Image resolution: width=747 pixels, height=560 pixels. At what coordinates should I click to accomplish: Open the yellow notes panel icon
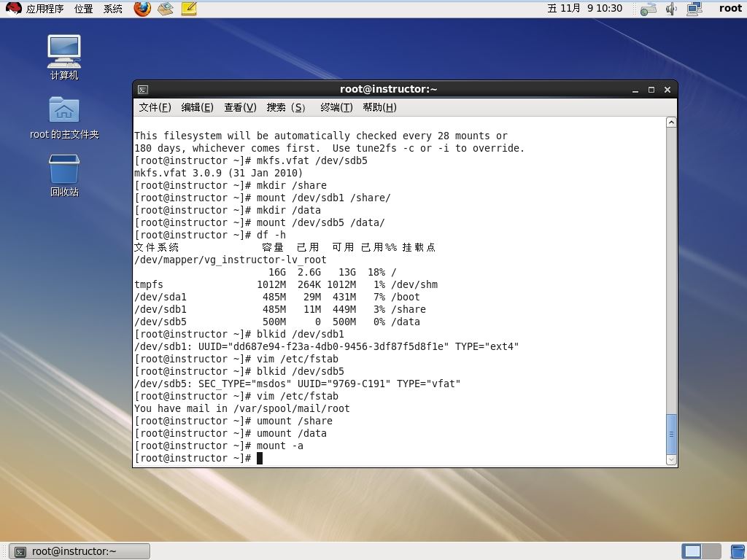click(189, 8)
